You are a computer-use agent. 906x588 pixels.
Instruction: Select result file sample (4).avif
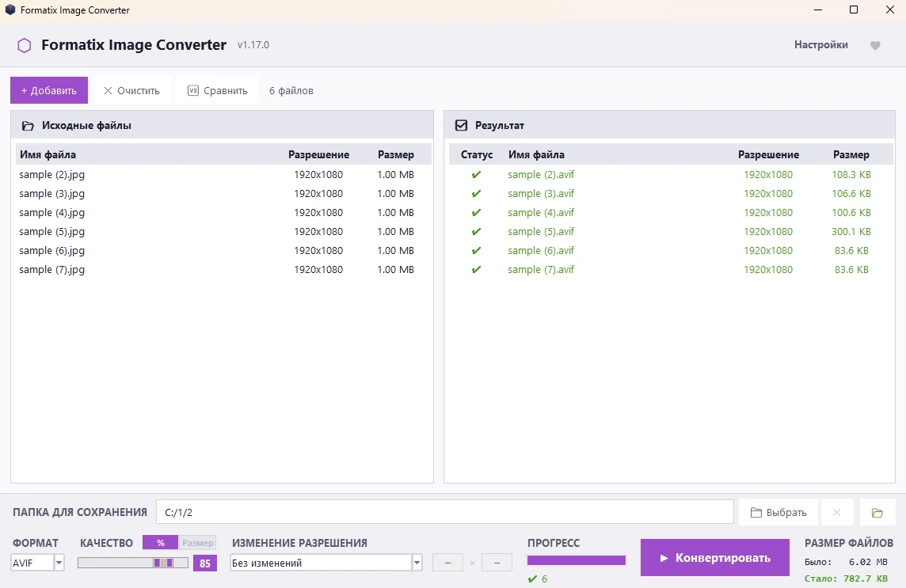coord(669,213)
